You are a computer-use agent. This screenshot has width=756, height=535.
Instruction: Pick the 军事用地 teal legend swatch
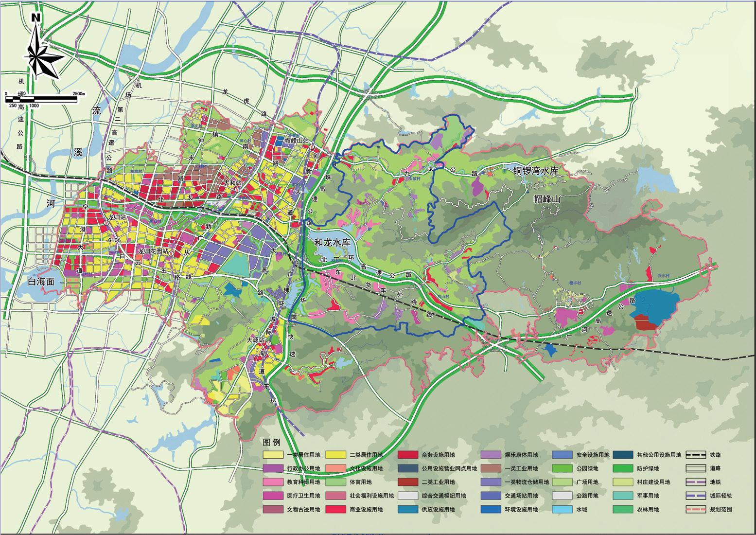point(622,496)
